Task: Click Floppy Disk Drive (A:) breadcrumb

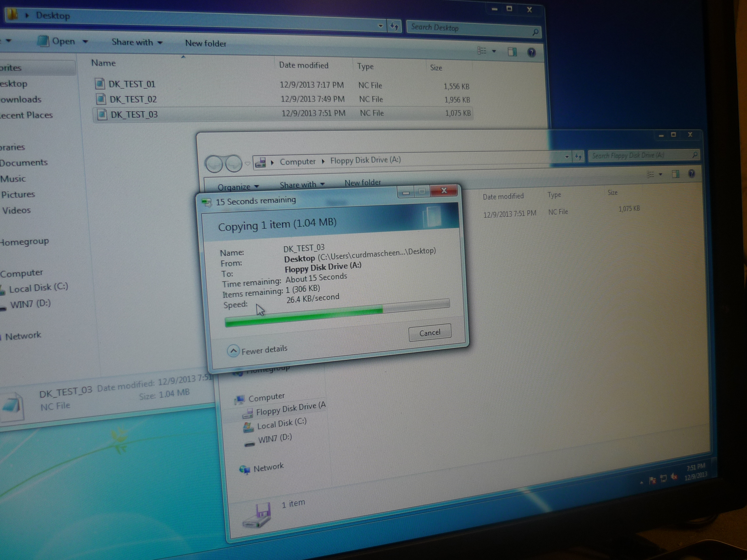Action: [365, 160]
